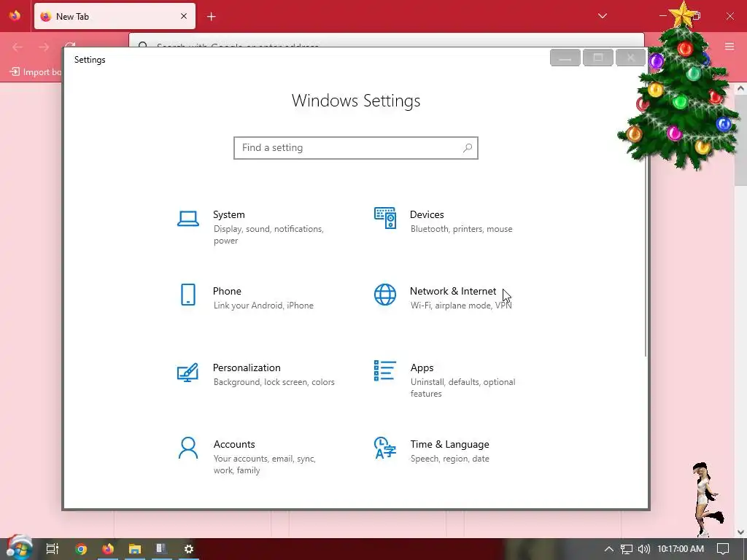Open the Devices keyboard and speaker icon
Screen dimensions: 747x560
pos(385,218)
